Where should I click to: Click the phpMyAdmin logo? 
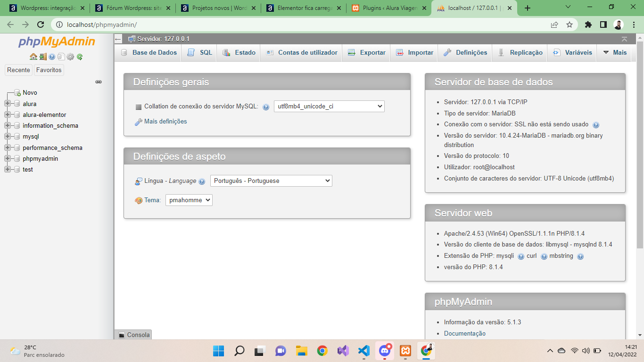pos(57,42)
